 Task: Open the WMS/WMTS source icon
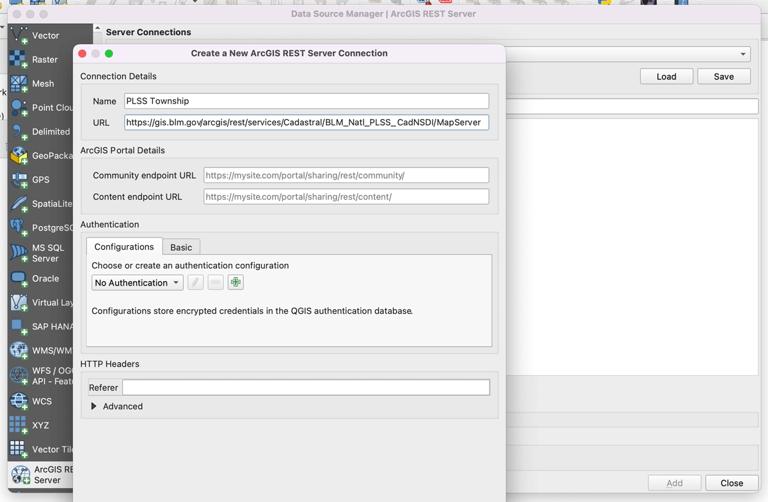(19, 351)
